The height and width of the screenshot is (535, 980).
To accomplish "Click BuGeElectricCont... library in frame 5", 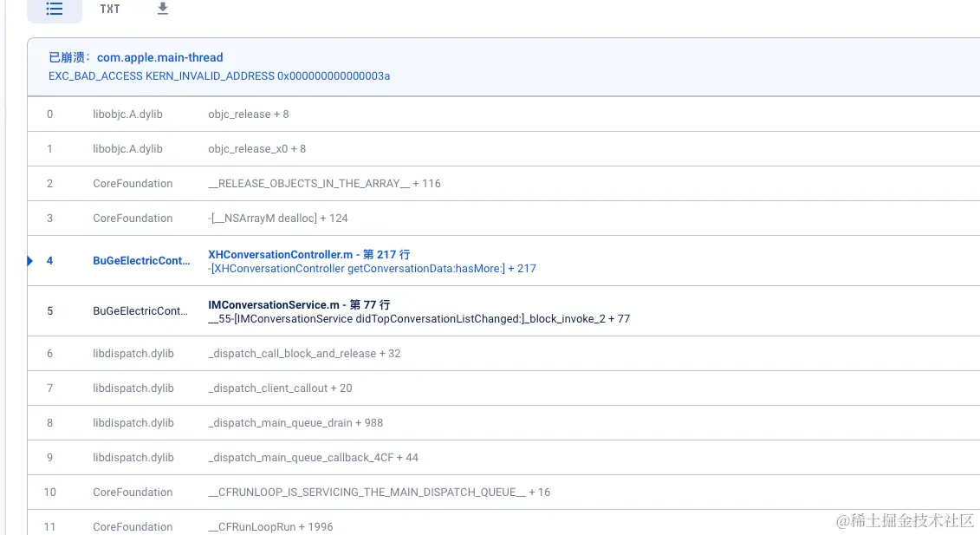I will tap(140, 311).
